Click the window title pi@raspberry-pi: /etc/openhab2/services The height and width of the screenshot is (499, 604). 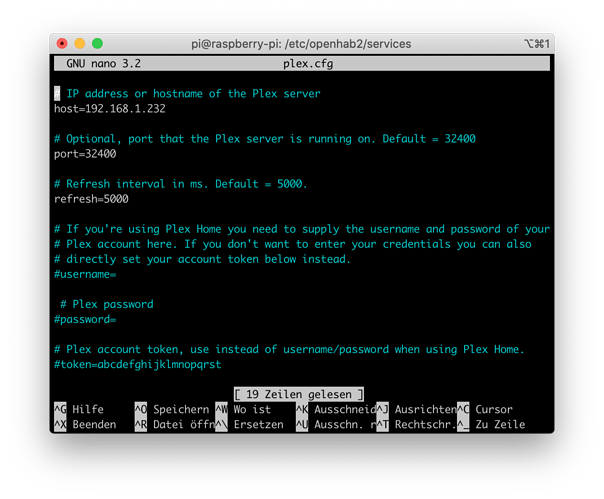tap(301, 44)
